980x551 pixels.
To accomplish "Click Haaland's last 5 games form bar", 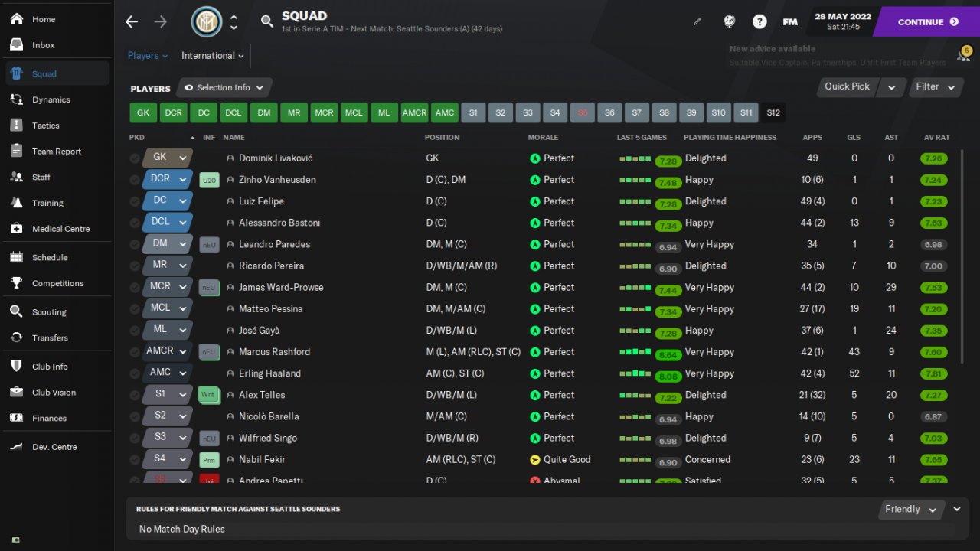I will [x=635, y=373].
